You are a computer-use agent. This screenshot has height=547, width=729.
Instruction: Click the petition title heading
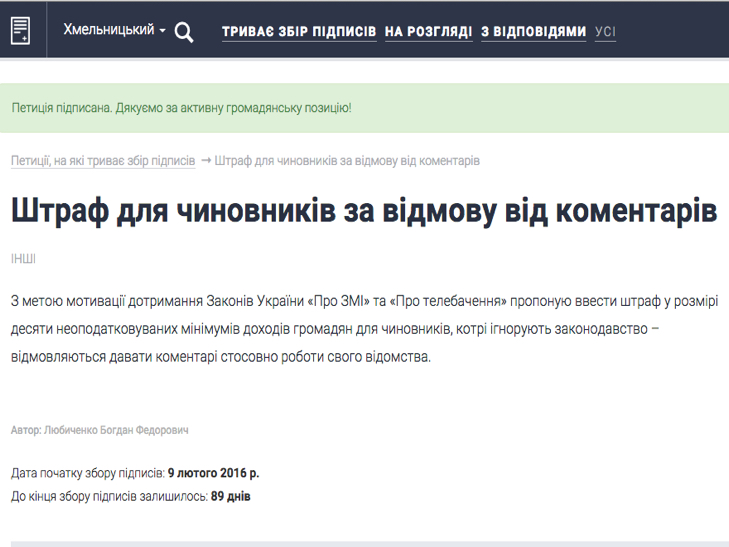click(x=364, y=213)
